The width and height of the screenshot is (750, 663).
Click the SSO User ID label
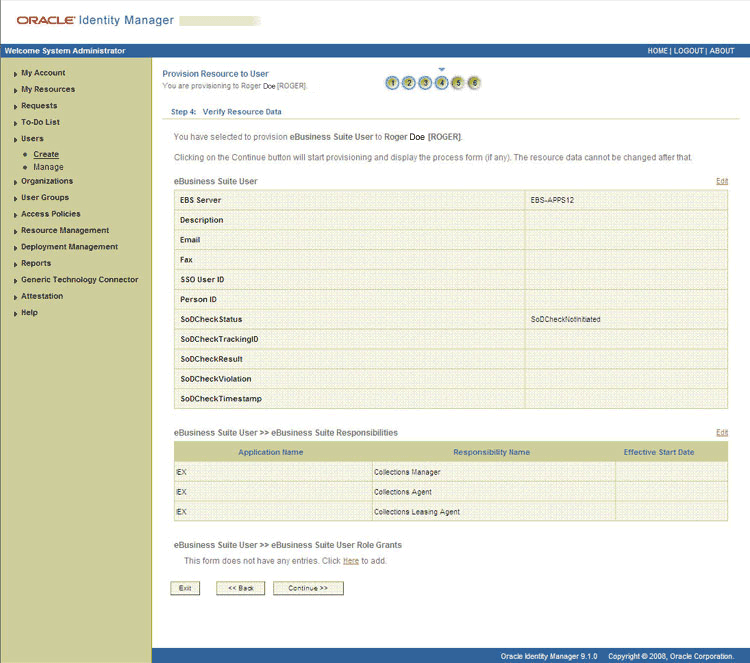[x=202, y=279]
